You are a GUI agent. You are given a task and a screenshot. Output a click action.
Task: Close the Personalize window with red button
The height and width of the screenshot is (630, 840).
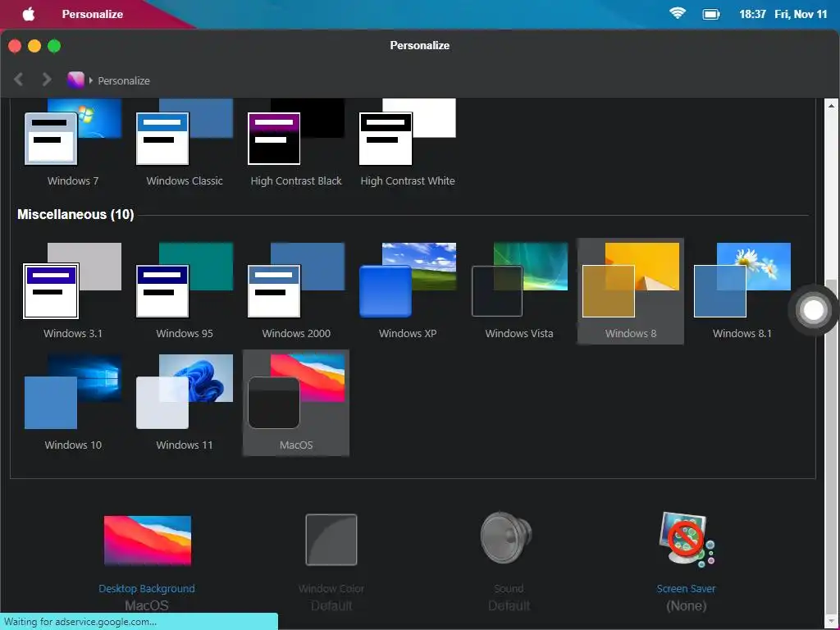click(x=15, y=46)
